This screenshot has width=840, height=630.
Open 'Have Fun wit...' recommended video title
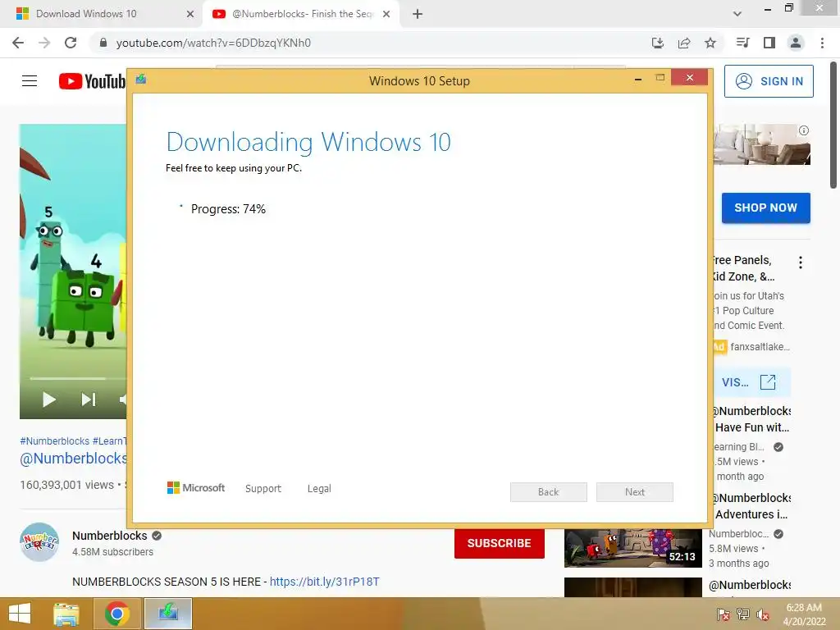(751, 419)
